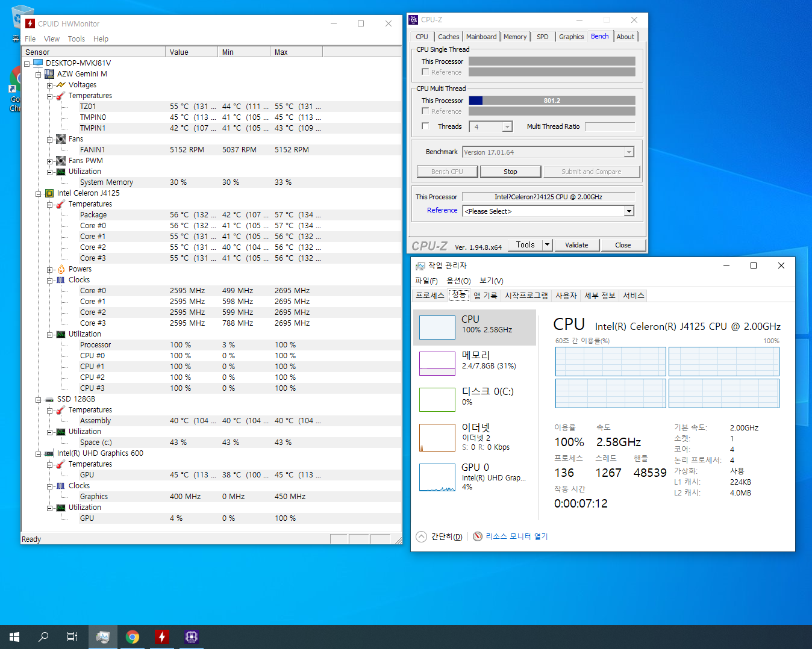Click the Stop benchmark button
The height and width of the screenshot is (649, 812).
point(510,172)
